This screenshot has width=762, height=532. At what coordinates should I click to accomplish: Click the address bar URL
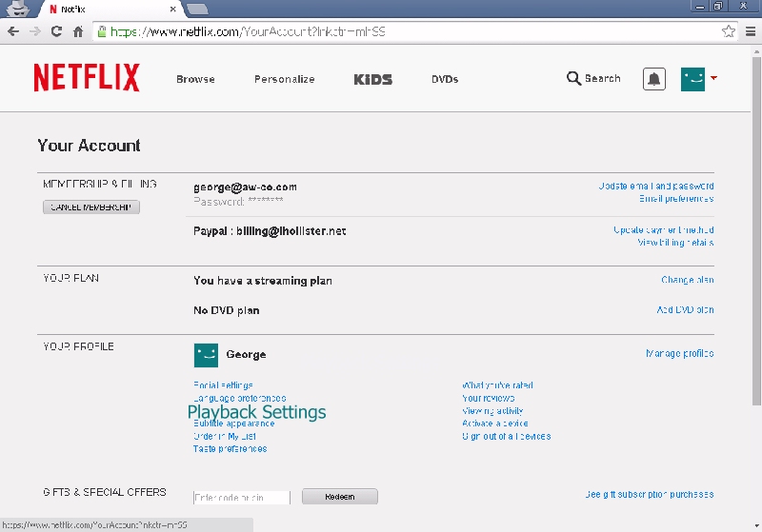248,31
